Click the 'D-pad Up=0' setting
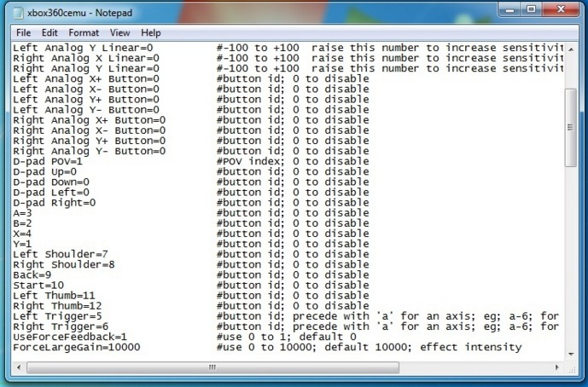Screen dimensions: 588x387 click(x=44, y=172)
